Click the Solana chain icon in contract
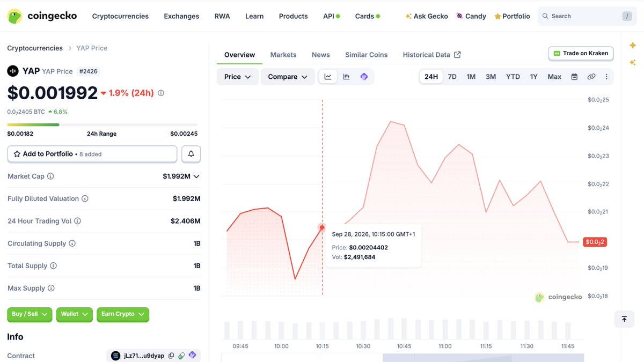644x362 pixels. click(115, 356)
